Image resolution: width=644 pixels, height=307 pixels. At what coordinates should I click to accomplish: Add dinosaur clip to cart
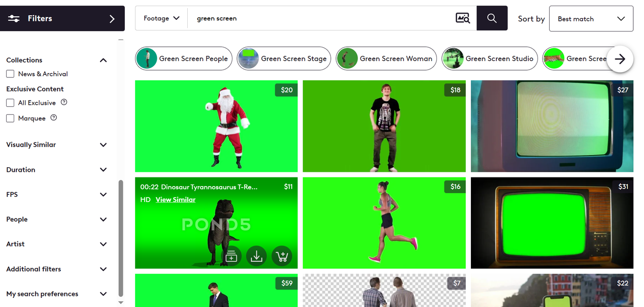tap(282, 256)
